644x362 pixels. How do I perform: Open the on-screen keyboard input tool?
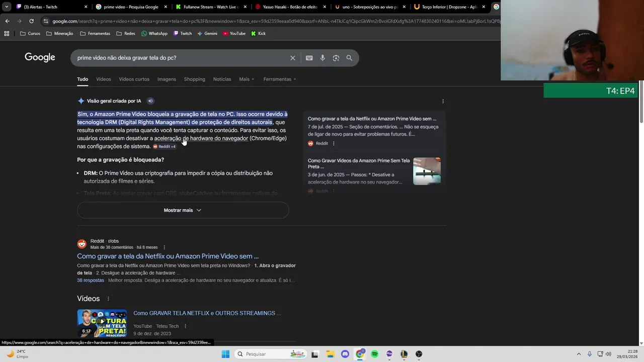(309, 58)
